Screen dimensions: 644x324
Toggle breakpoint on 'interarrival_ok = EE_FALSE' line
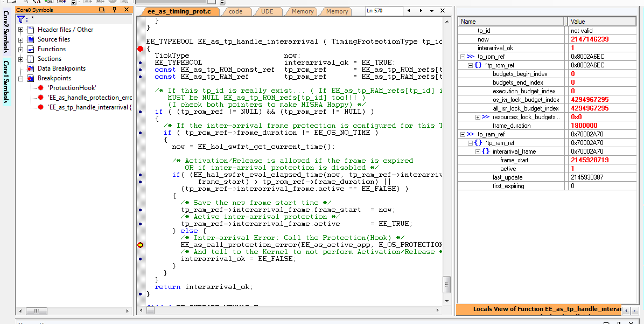pos(141,259)
